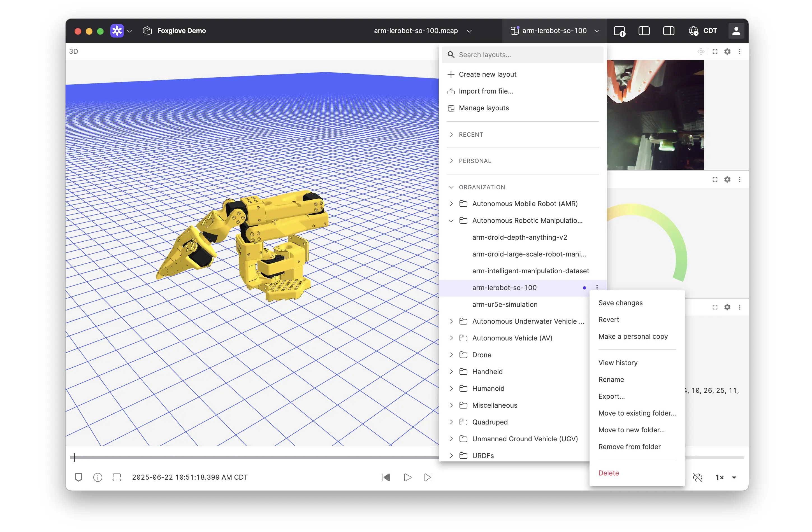Click the play button
The image size is (812, 532).
[407, 477]
